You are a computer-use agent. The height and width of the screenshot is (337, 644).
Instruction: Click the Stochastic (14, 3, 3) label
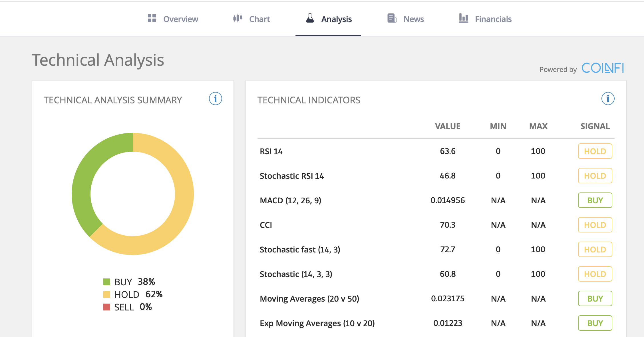(x=296, y=274)
